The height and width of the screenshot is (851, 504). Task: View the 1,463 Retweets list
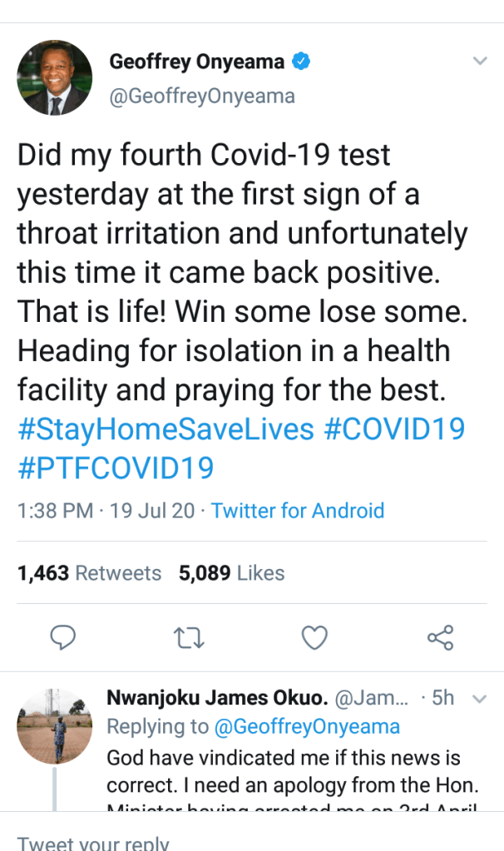pos(89,573)
